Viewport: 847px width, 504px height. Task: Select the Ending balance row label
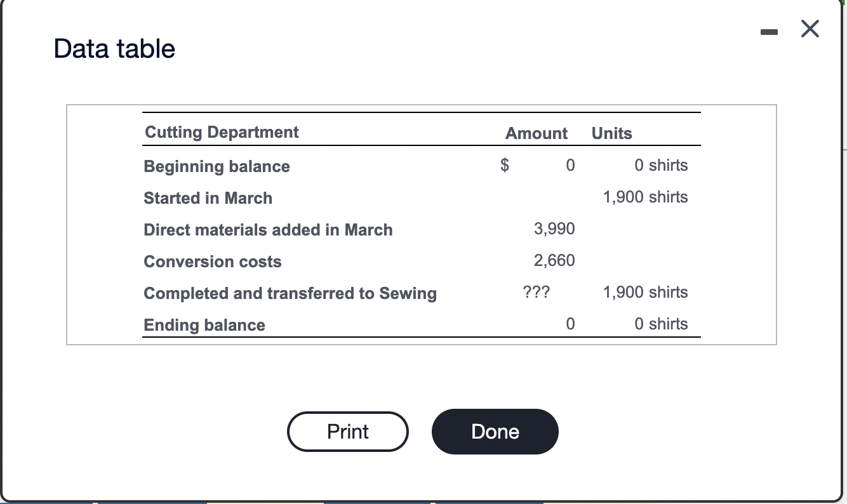click(204, 325)
